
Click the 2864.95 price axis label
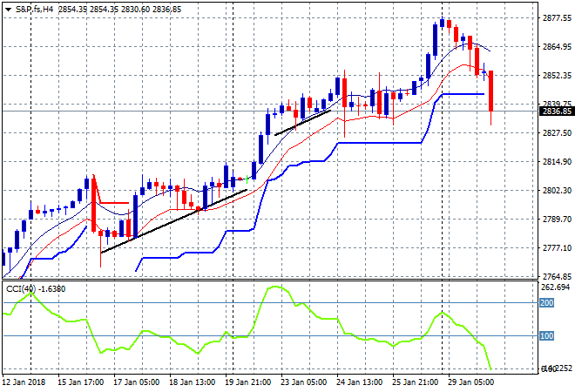557,46
